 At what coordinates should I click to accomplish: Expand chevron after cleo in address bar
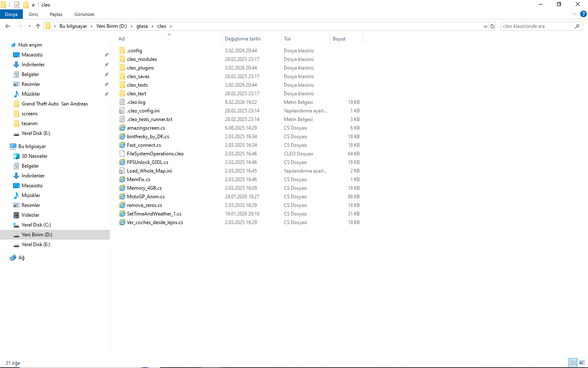171,26
